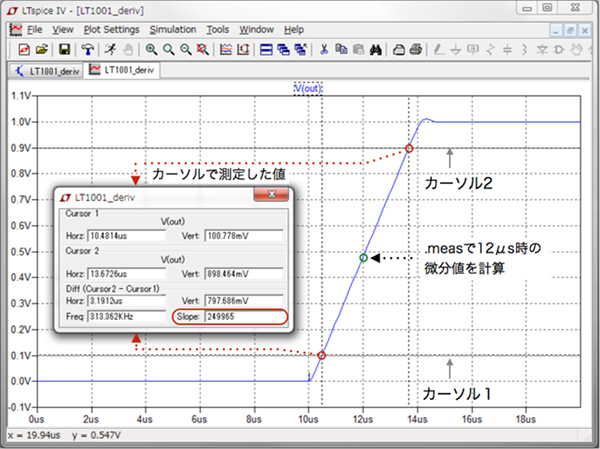Click the Find binoculars icon

point(374,49)
